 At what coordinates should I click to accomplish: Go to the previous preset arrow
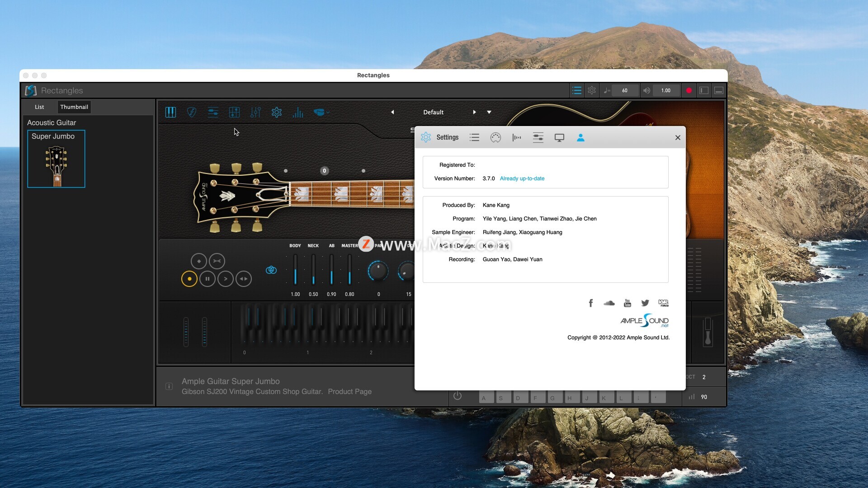392,112
